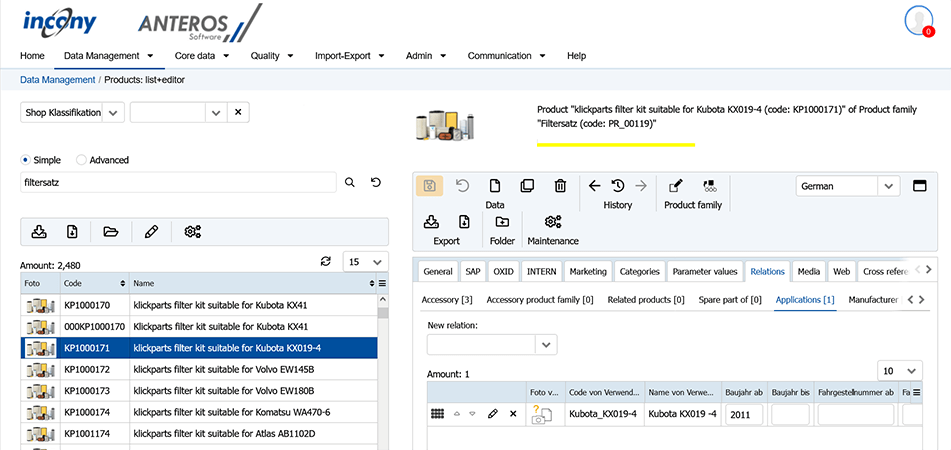Open the Accessory [3] sub-tab

(447, 300)
